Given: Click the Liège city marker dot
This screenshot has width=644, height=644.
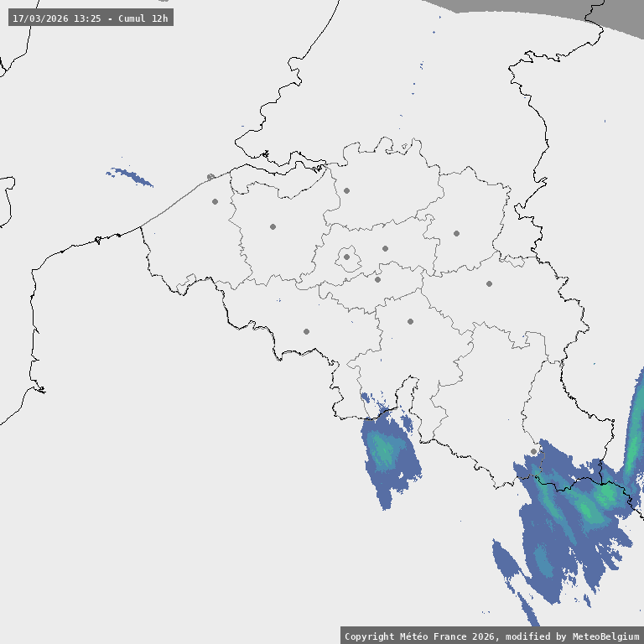Looking at the screenshot, I should point(489,283).
